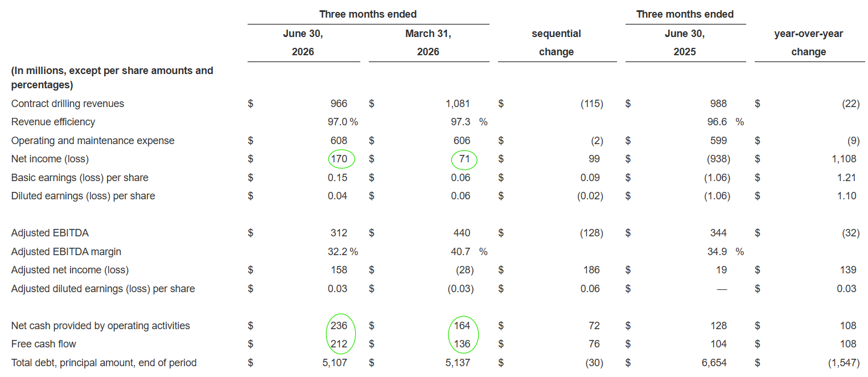Select the circled operating cash value 164
The height and width of the screenshot is (377, 868).
coord(462,326)
